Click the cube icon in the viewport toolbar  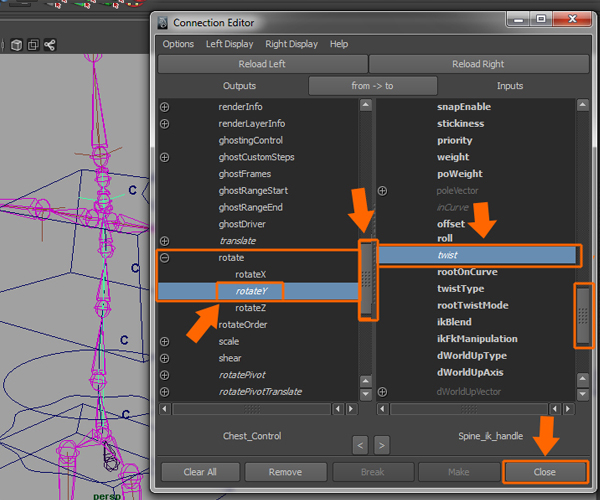(x=16, y=45)
